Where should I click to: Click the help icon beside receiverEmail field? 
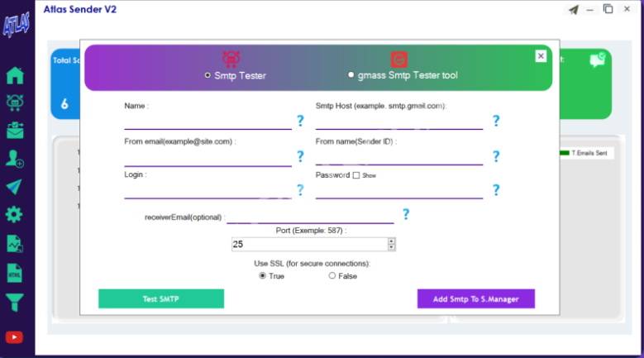click(406, 215)
